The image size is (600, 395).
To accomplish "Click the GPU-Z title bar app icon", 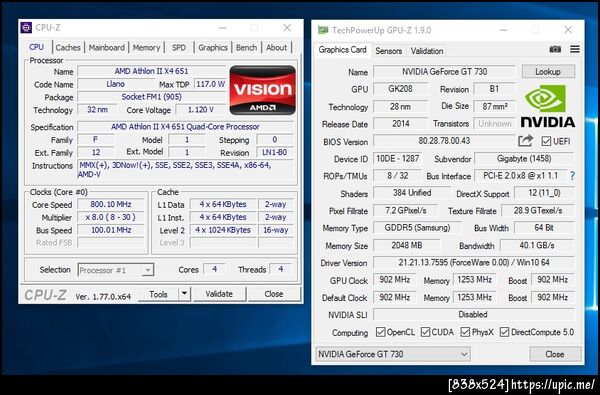I will 323,30.
